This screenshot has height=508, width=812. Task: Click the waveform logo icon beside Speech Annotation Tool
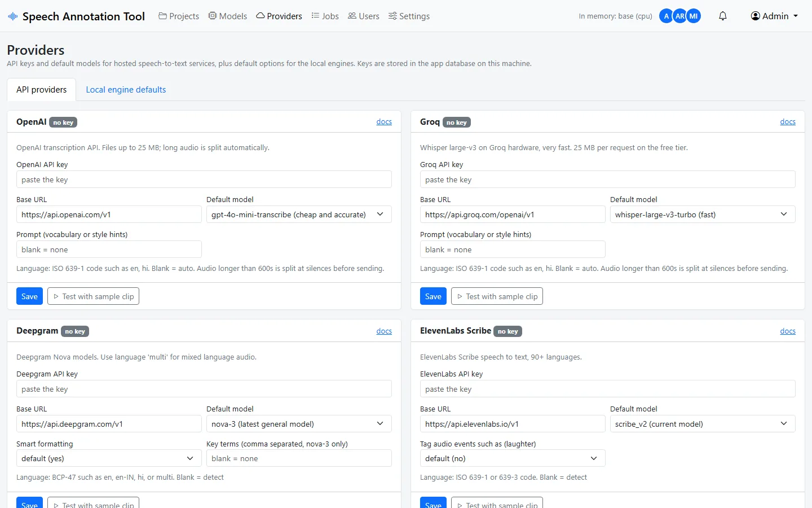tap(12, 16)
